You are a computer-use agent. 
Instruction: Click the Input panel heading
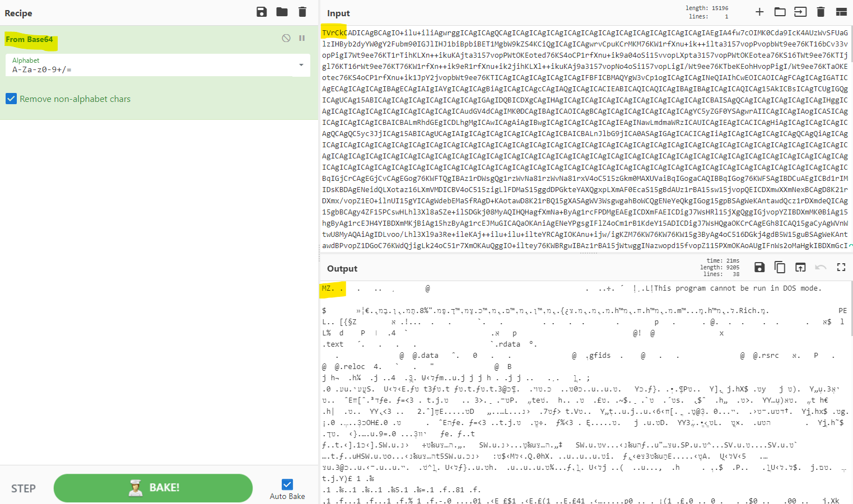(338, 13)
